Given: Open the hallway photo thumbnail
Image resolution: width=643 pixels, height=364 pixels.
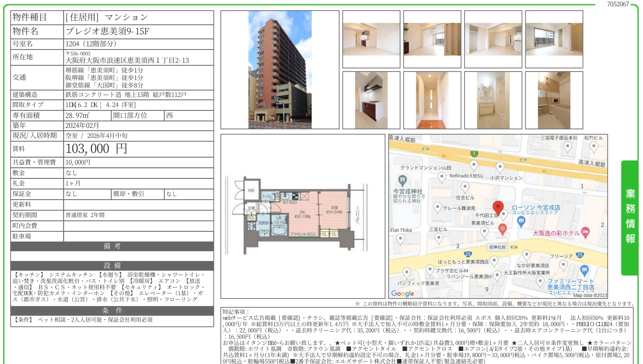Looking at the screenshot, I should tap(432, 100).
